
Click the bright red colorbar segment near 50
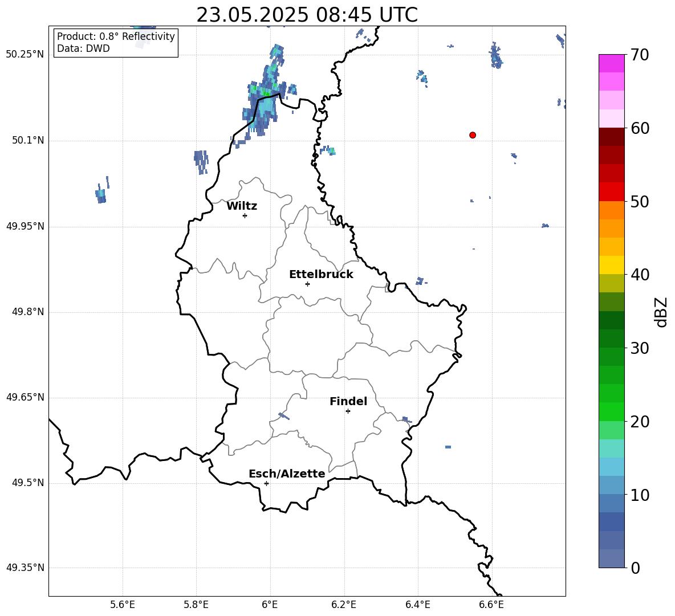pos(612,192)
